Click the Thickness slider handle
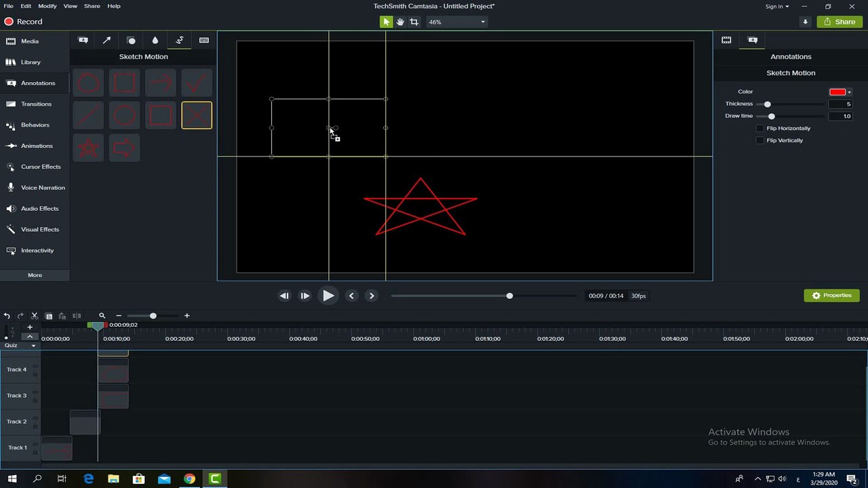 tap(768, 104)
